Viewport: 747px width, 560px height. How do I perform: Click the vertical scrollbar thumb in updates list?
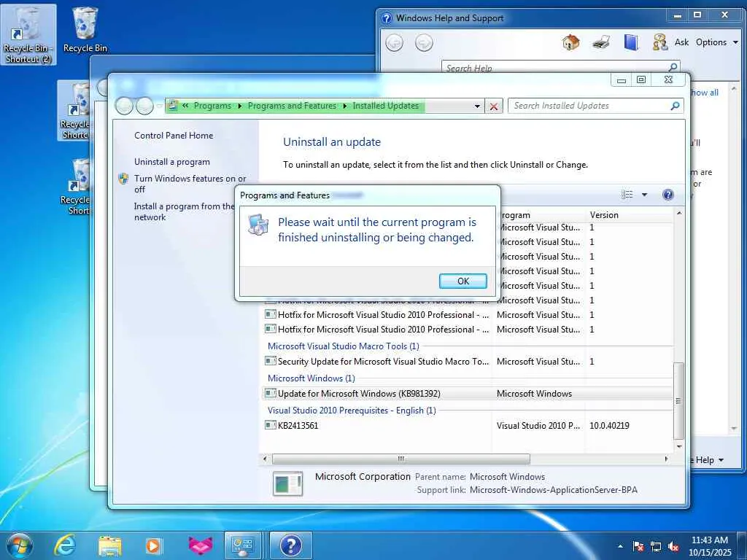click(x=678, y=401)
